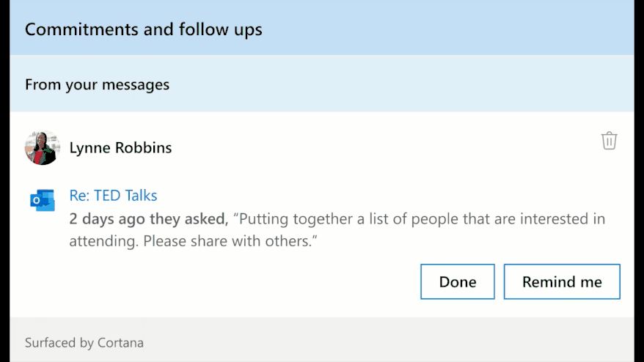Click the Surfaced by Cortana footer text

[x=84, y=343]
